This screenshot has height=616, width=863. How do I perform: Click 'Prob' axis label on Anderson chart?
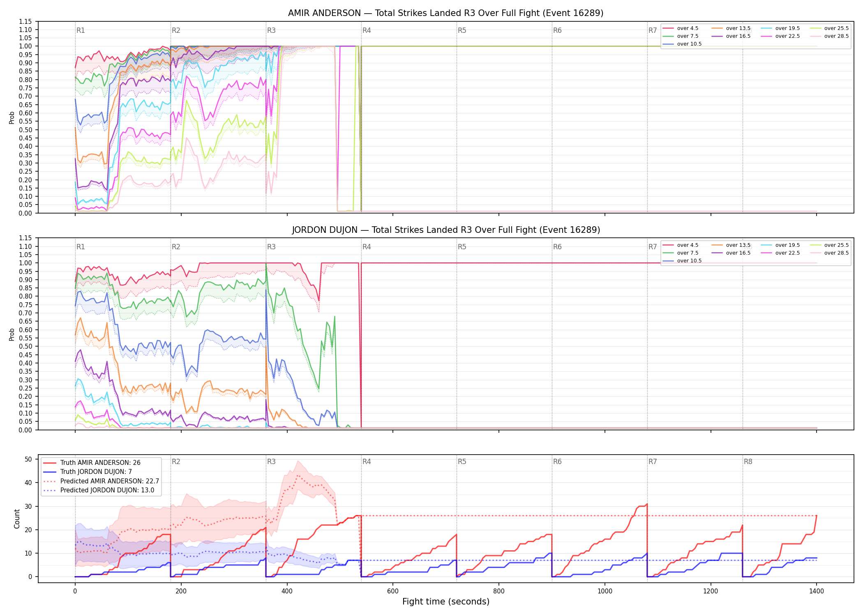[12, 118]
